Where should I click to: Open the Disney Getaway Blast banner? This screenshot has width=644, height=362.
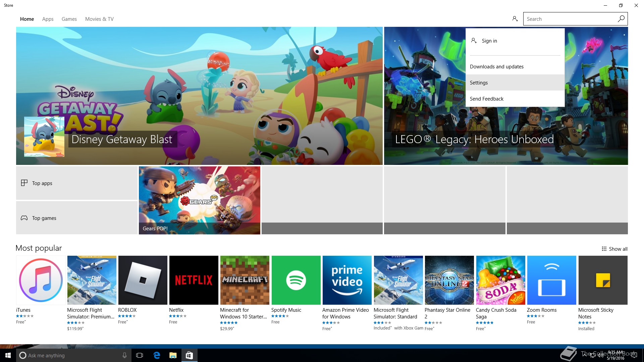pyautogui.click(x=199, y=96)
